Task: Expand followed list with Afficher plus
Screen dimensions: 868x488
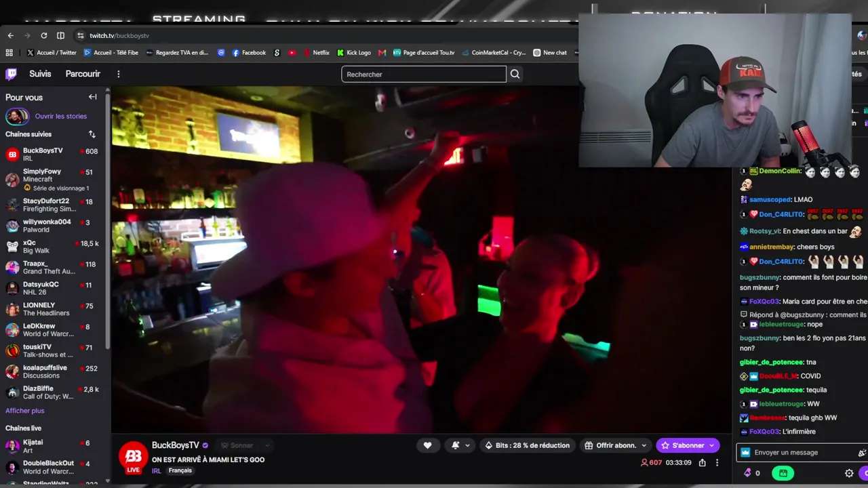Action: click(24, 411)
